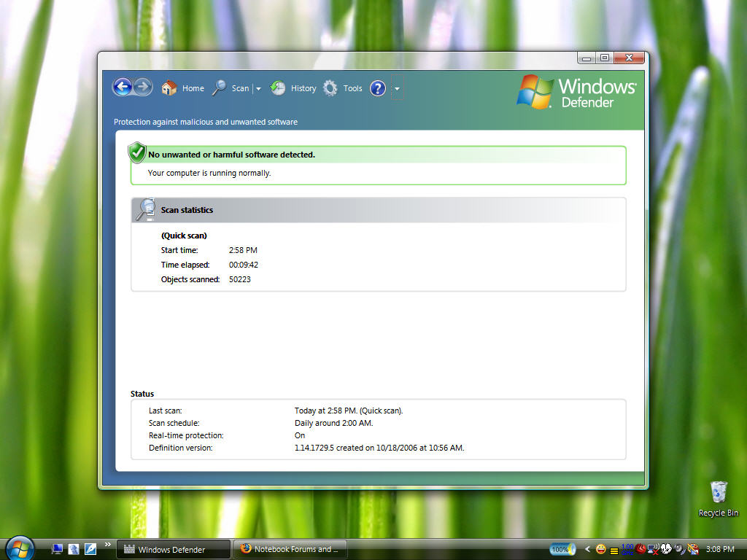This screenshot has width=747, height=560.
Task: Switch to Windows Defender taskbar button
Action: coord(174,549)
